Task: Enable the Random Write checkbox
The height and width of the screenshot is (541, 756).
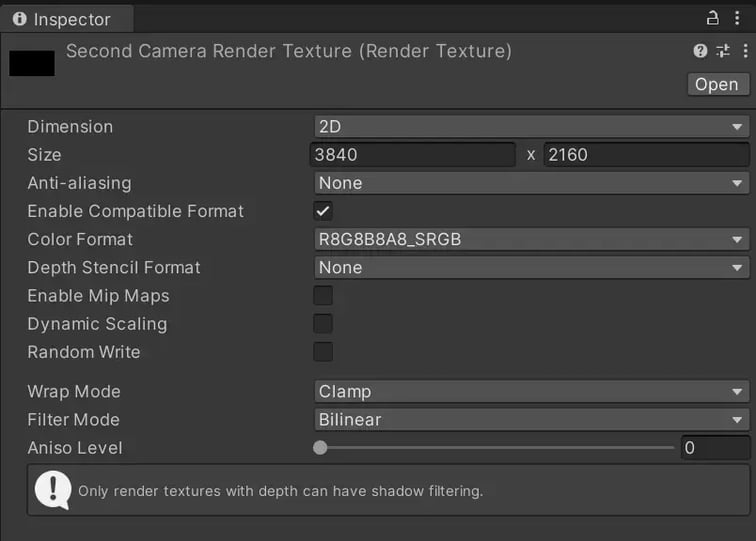Action: point(323,352)
